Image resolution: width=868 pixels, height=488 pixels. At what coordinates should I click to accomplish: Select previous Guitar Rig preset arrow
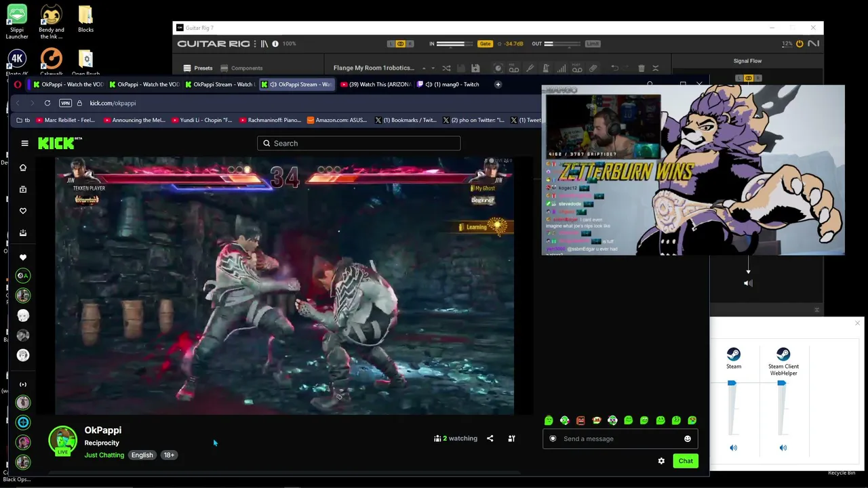click(424, 66)
